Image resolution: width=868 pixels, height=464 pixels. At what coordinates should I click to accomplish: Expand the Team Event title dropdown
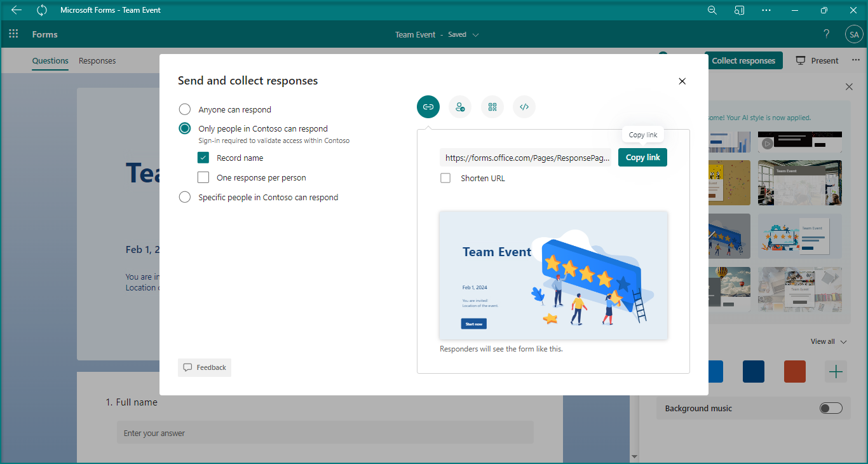[476, 35]
